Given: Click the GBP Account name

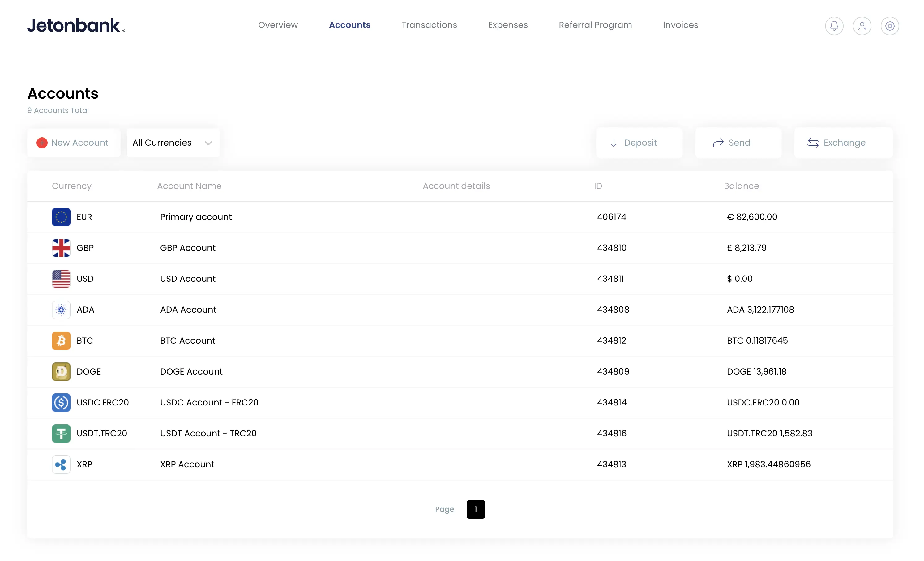Looking at the screenshot, I should [x=187, y=248].
